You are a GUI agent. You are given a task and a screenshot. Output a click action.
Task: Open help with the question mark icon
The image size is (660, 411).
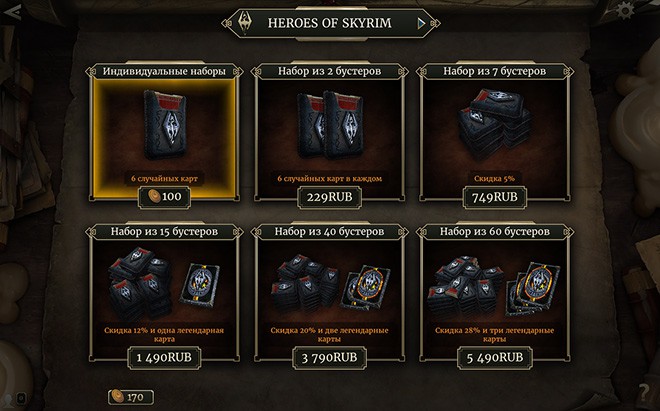(646, 393)
